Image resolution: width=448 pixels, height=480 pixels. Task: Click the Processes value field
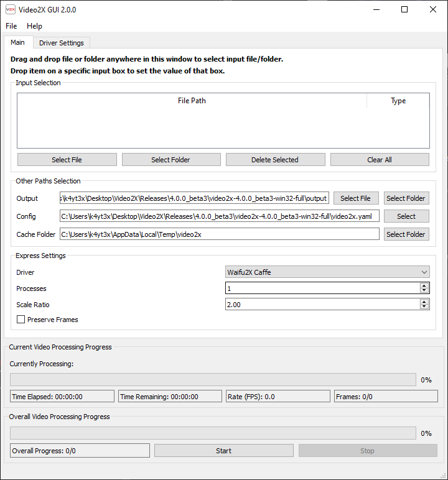pos(322,288)
